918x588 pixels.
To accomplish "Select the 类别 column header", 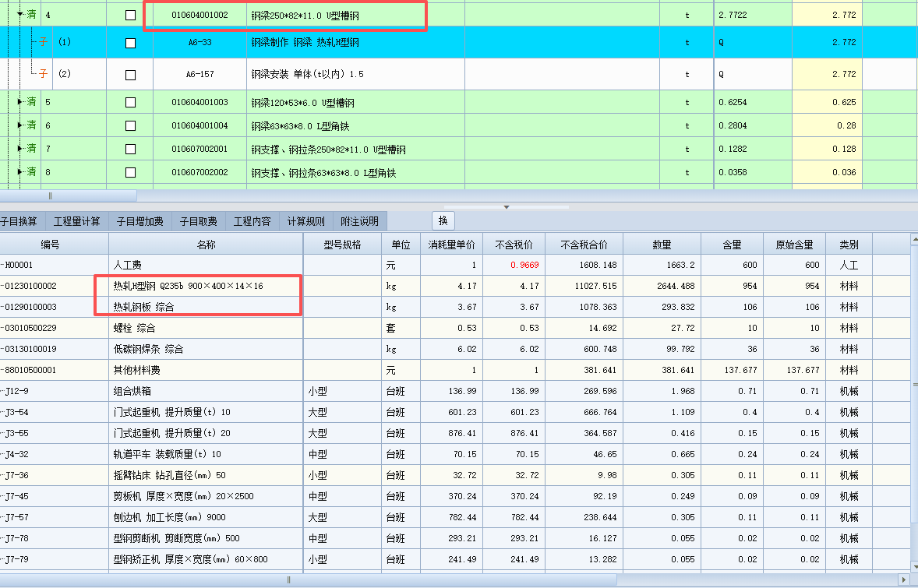I will coord(849,245).
